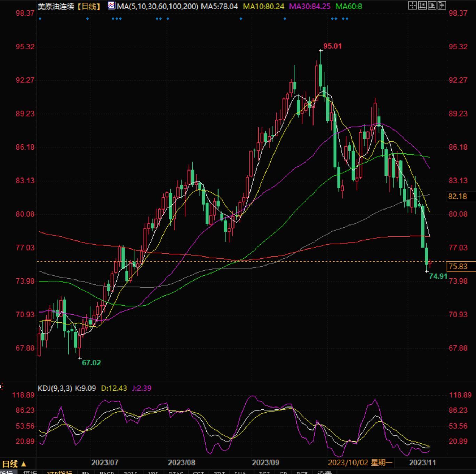Click the KDJ(9,3,3) indicator label
Viewport: 476px width, 474px height.
(x=55, y=388)
